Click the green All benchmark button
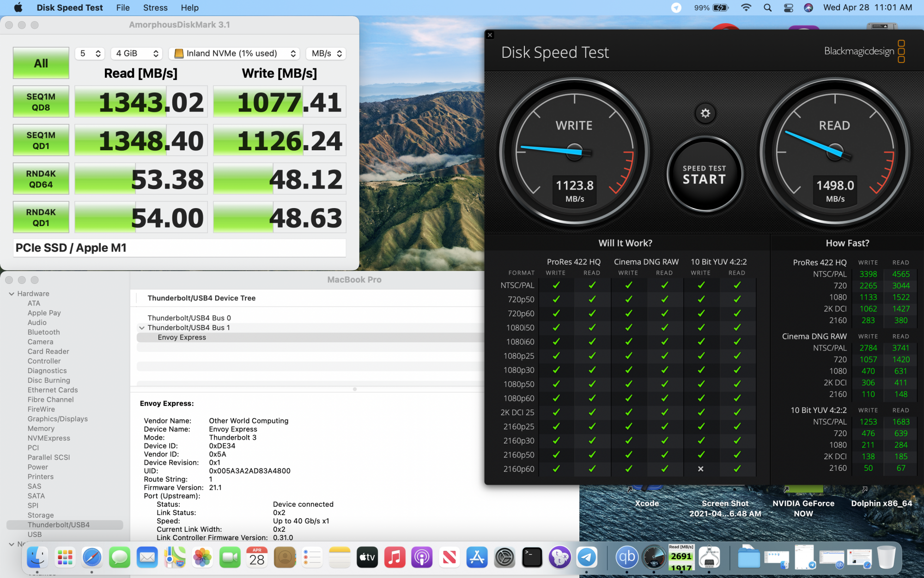The image size is (924, 578). click(x=41, y=63)
